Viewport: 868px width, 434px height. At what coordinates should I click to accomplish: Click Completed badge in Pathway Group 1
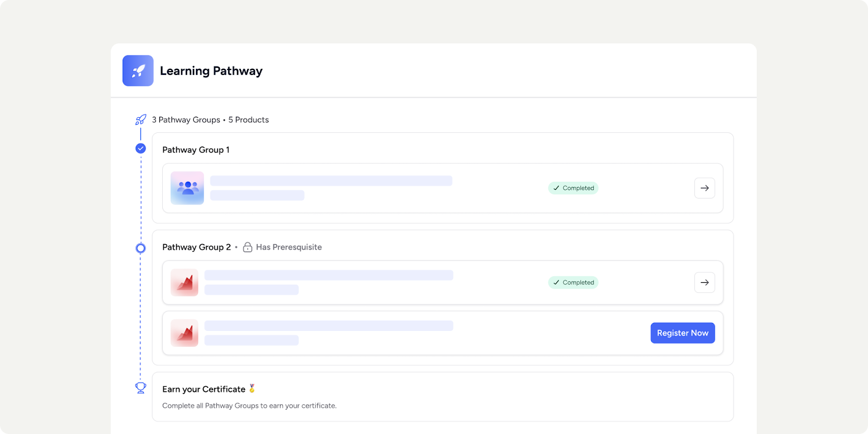(x=573, y=188)
